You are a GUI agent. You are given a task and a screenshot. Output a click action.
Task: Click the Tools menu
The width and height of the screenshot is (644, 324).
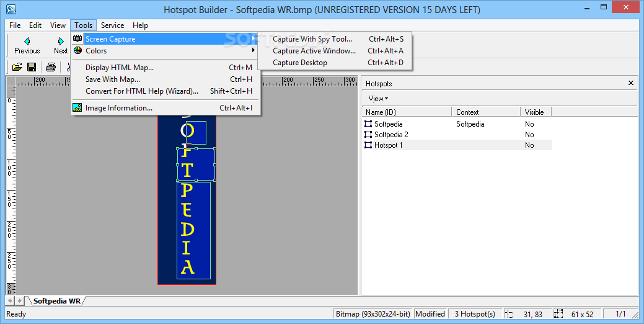click(84, 25)
